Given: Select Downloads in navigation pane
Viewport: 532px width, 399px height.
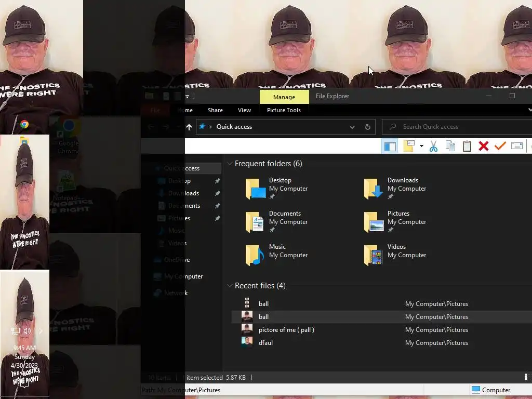Looking at the screenshot, I should (183, 193).
